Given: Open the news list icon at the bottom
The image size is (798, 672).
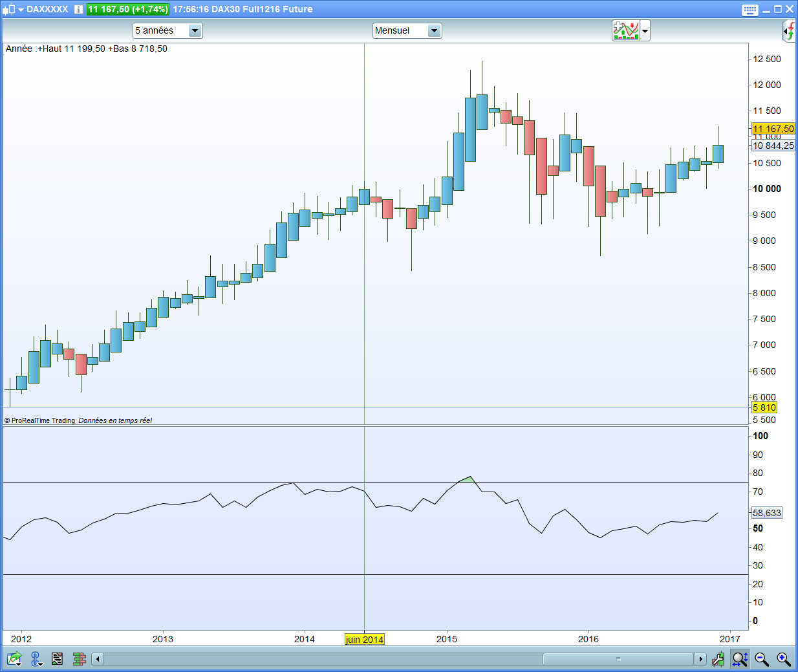Looking at the screenshot, I should pyautogui.click(x=58, y=659).
